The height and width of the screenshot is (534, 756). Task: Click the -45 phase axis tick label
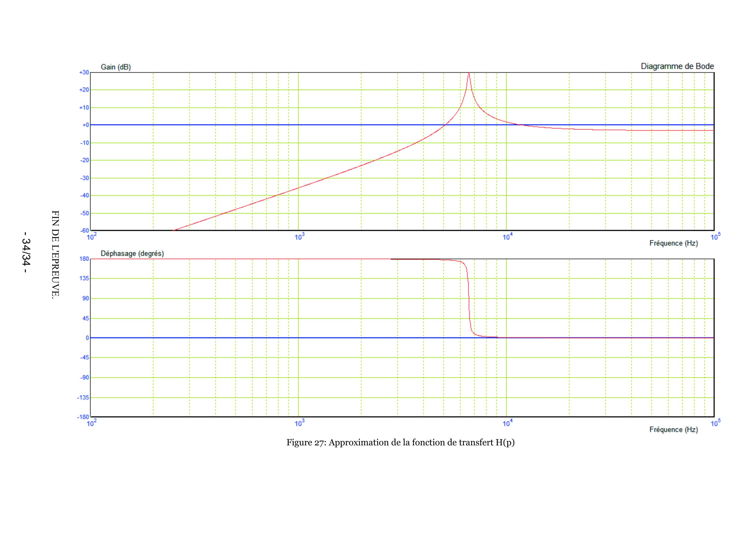[84, 357]
